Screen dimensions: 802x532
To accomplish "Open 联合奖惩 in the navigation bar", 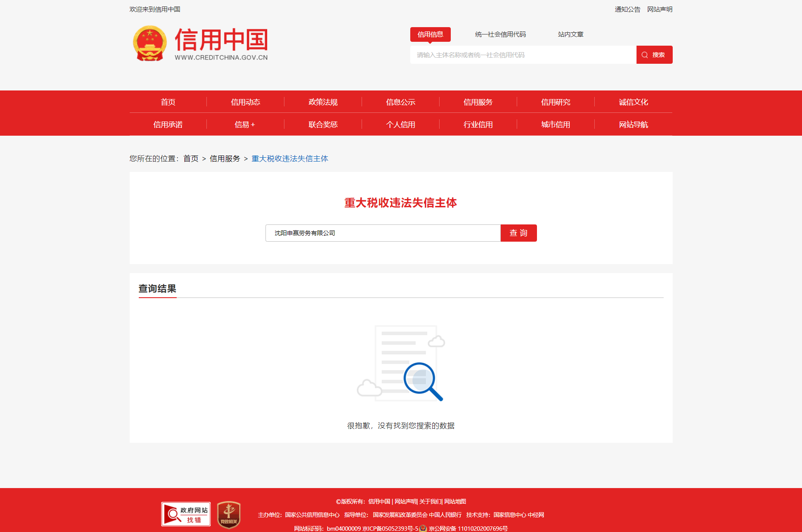I will pos(323,124).
